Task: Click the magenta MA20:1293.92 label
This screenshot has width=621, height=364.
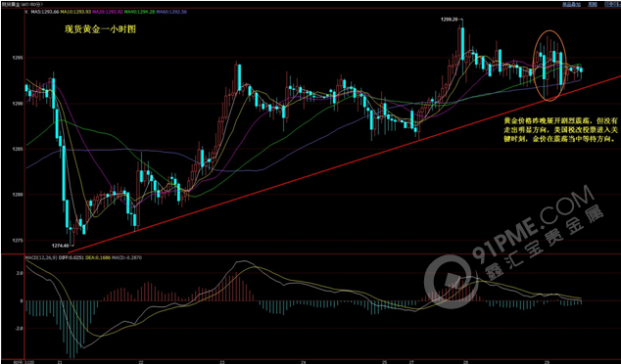Action: tap(108, 12)
